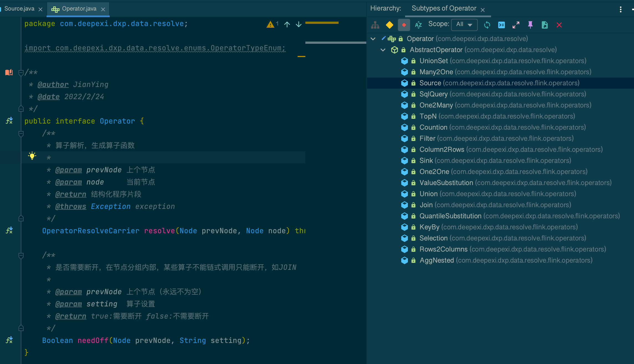
Task: Select Rows2Columns class in hierarchy
Action: (513, 249)
